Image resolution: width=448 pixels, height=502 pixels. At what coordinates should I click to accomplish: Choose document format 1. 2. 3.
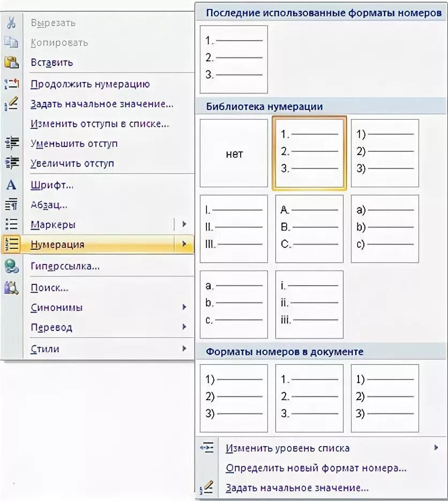click(x=309, y=398)
